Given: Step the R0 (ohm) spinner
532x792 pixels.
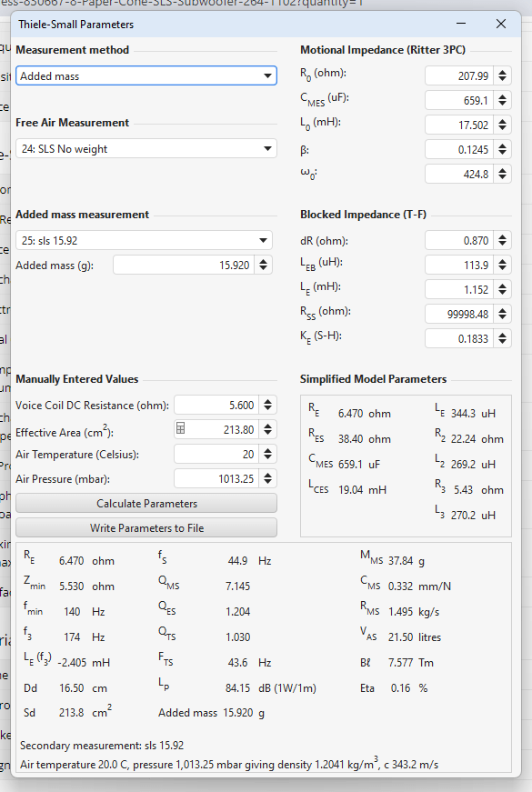Looking at the screenshot, I should [502, 75].
